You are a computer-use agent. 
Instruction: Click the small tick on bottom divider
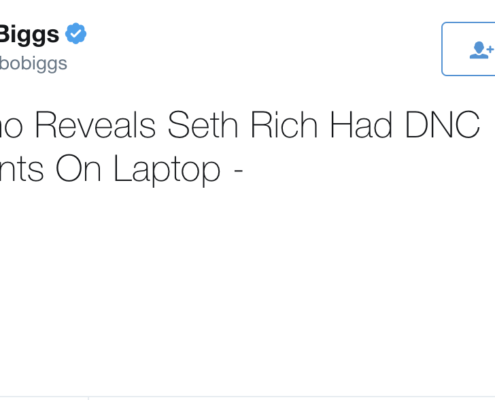point(88,398)
